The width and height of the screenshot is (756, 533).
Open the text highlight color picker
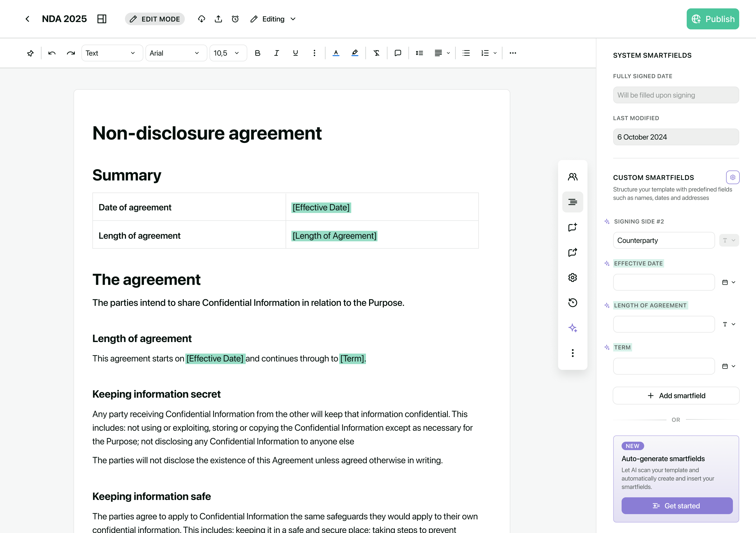click(x=355, y=53)
